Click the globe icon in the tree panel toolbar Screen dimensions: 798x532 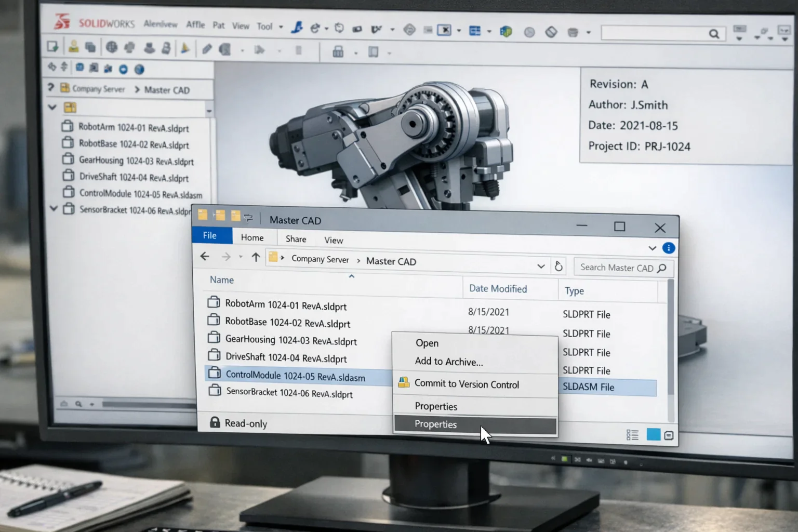click(139, 69)
